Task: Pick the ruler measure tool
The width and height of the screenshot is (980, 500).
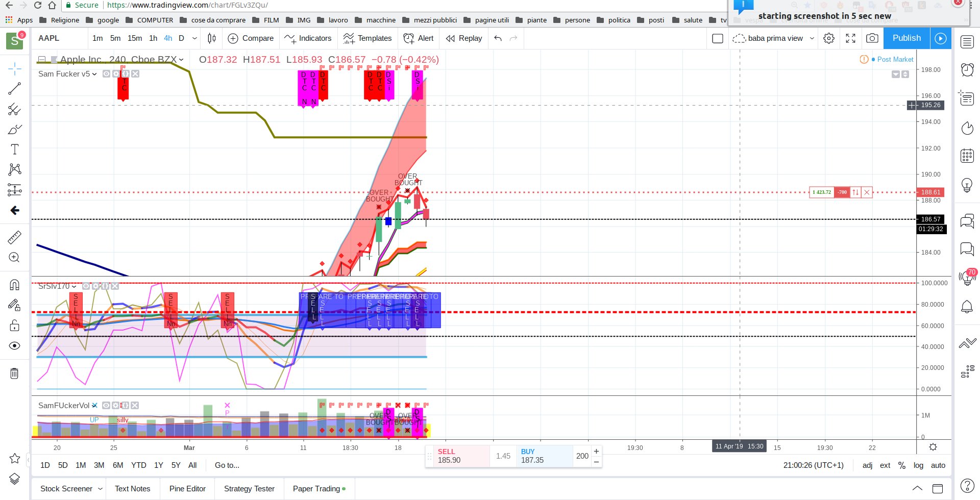Action: tap(14, 237)
